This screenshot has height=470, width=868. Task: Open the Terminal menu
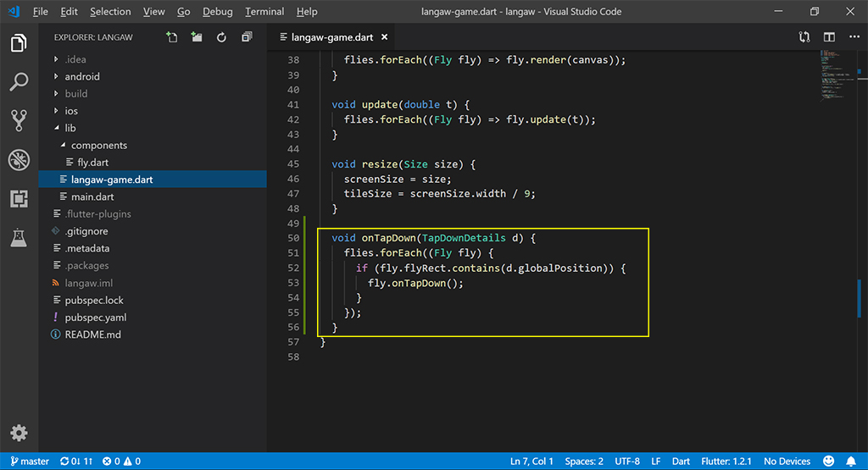(x=264, y=12)
